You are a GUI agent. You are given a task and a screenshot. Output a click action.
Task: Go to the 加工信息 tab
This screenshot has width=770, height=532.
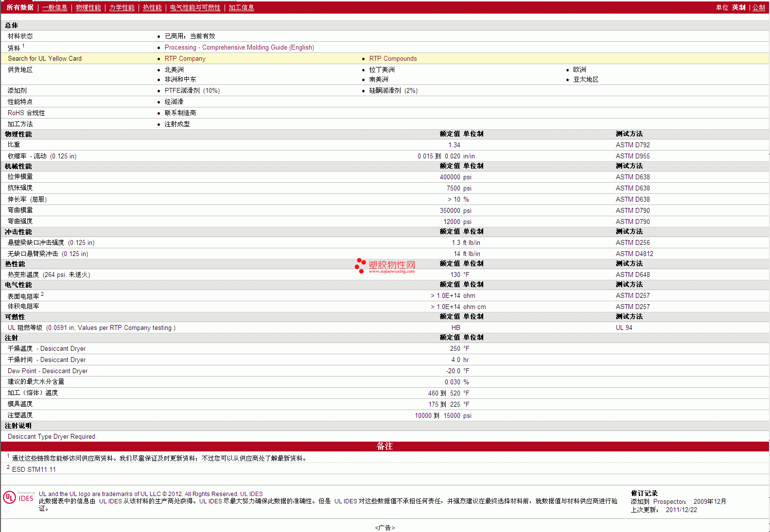click(x=241, y=8)
